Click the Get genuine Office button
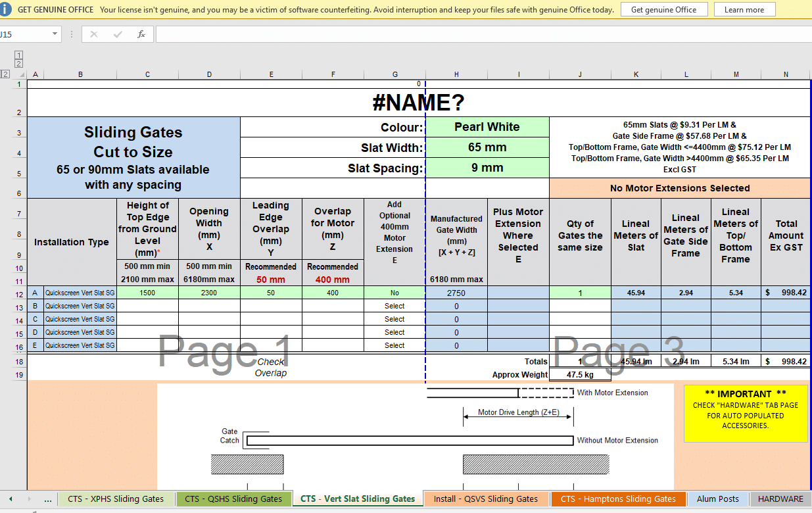This screenshot has width=812, height=513. [x=663, y=10]
